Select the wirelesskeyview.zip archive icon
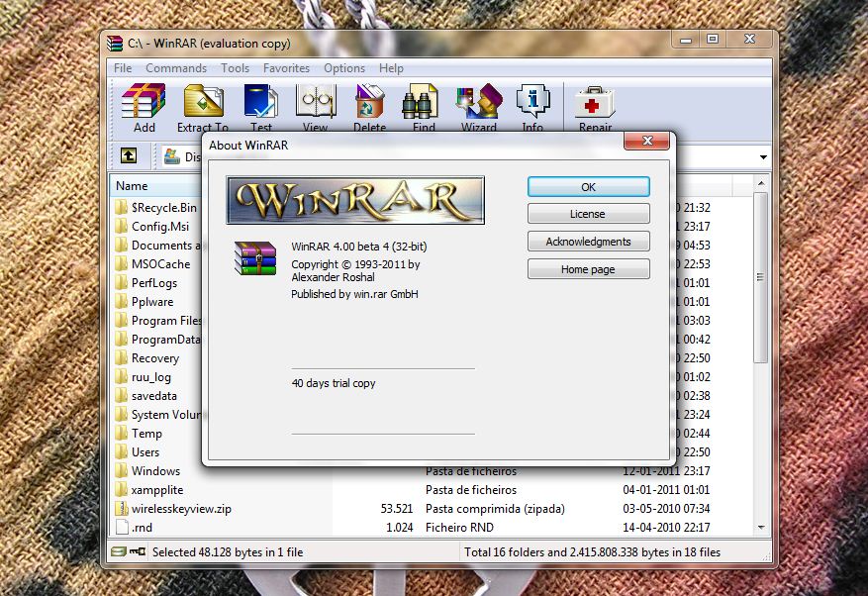 tap(121, 509)
